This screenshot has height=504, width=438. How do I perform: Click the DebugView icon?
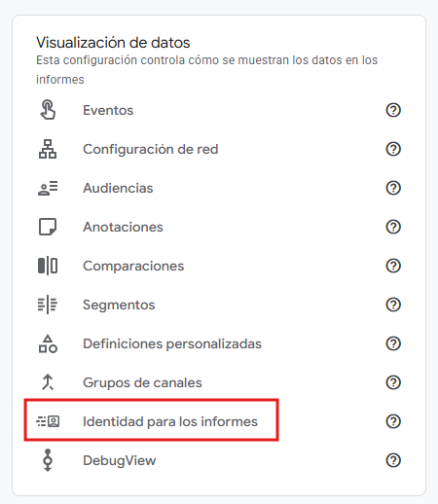click(48, 460)
